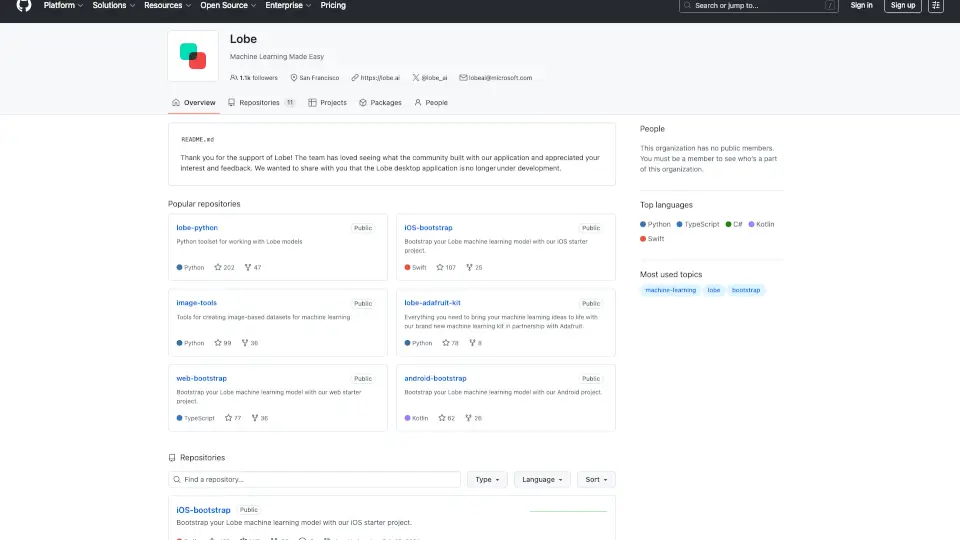Click the followers people icon
The width and height of the screenshot is (960, 540).
coord(233,77)
